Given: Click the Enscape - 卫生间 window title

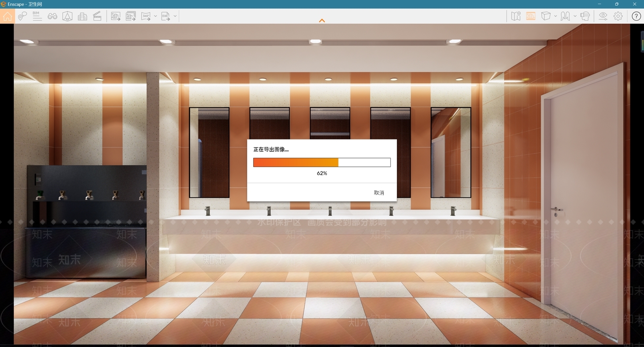Looking at the screenshot, I should click(x=25, y=4).
